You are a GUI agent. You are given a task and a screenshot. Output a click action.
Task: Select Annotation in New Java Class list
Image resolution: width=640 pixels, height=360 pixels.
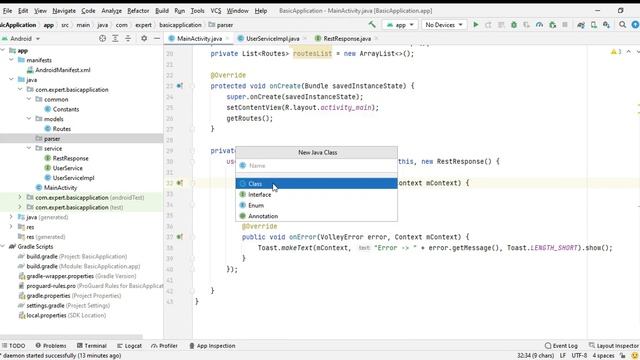(x=316, y=216)
